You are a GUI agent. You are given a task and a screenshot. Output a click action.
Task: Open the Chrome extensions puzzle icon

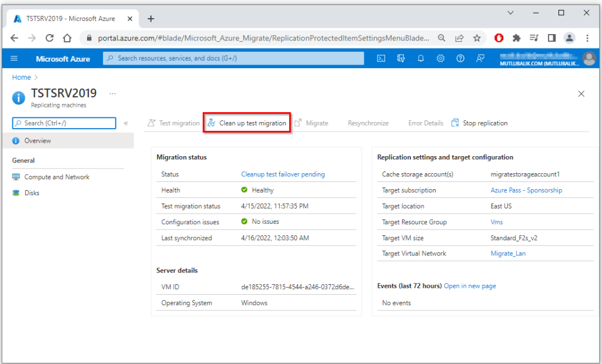click(x=516, y=38)
